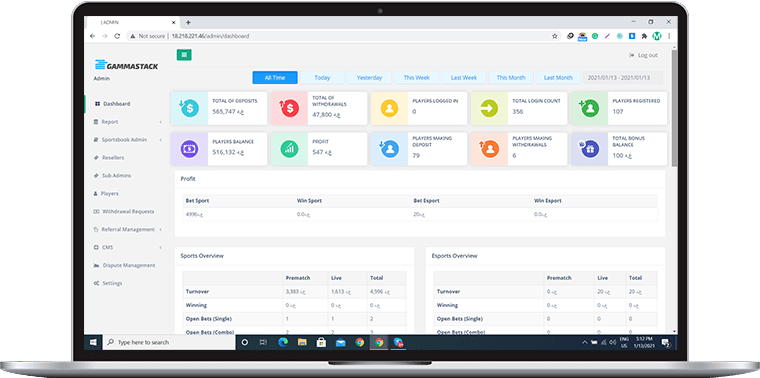Viewport: 760px width, 378px height.
Task: Click the Total of Deposits dollar icon
Action: (x=189, y=108)
